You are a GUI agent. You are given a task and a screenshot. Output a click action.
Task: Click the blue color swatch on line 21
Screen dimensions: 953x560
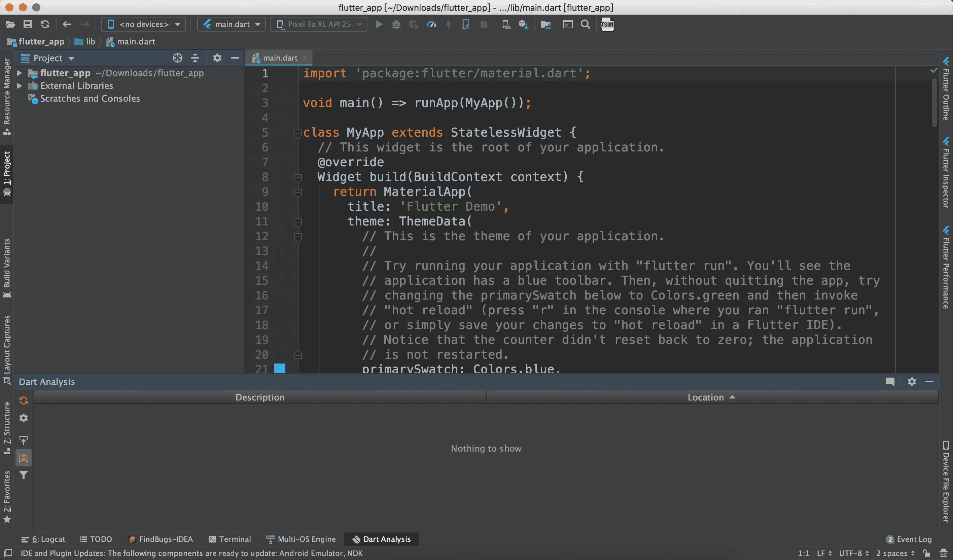coord(279,368)
